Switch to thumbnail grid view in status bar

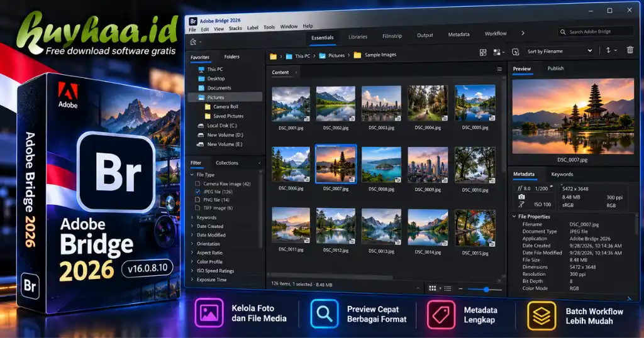pos(433,288)
